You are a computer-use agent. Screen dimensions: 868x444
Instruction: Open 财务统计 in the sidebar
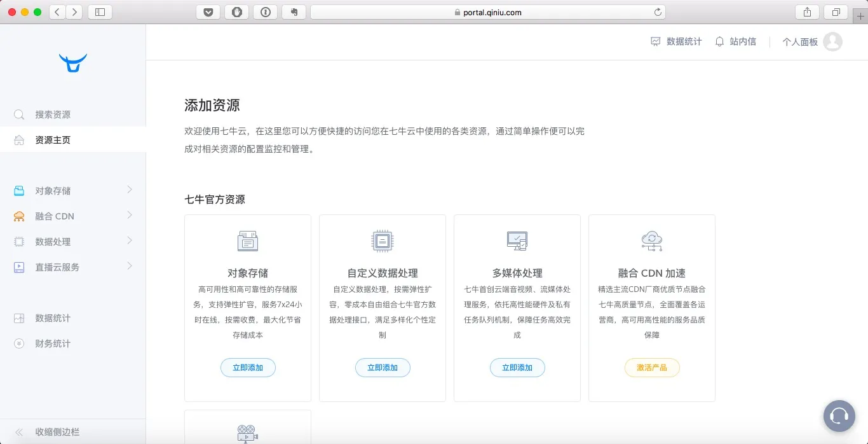(x=73, y=343)
